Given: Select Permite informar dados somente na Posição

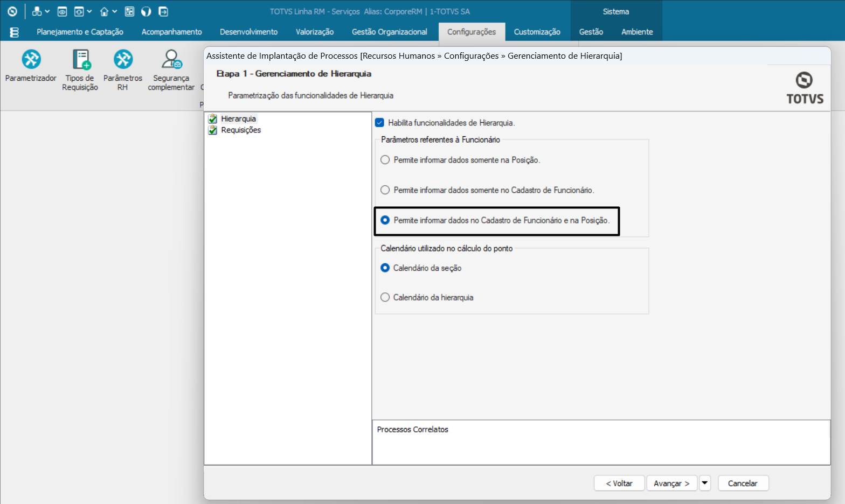Looking at the screenshot, I should pos(385,160).
